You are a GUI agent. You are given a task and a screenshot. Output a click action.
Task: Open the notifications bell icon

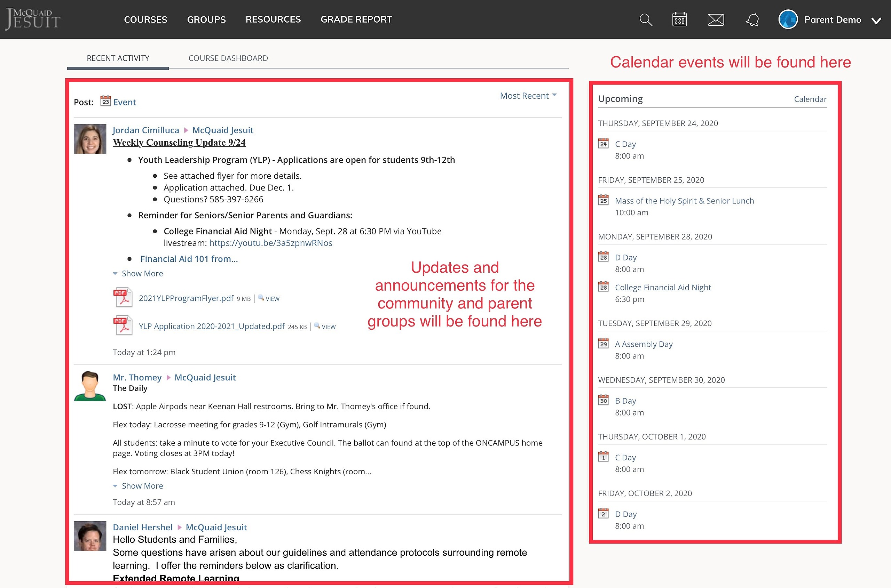752,19
